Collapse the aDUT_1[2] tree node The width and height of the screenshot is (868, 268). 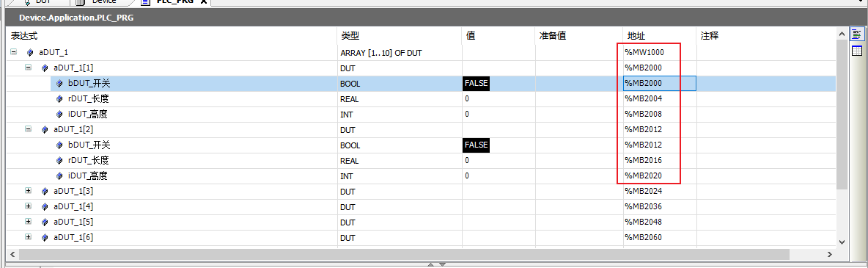click(29, 129)
